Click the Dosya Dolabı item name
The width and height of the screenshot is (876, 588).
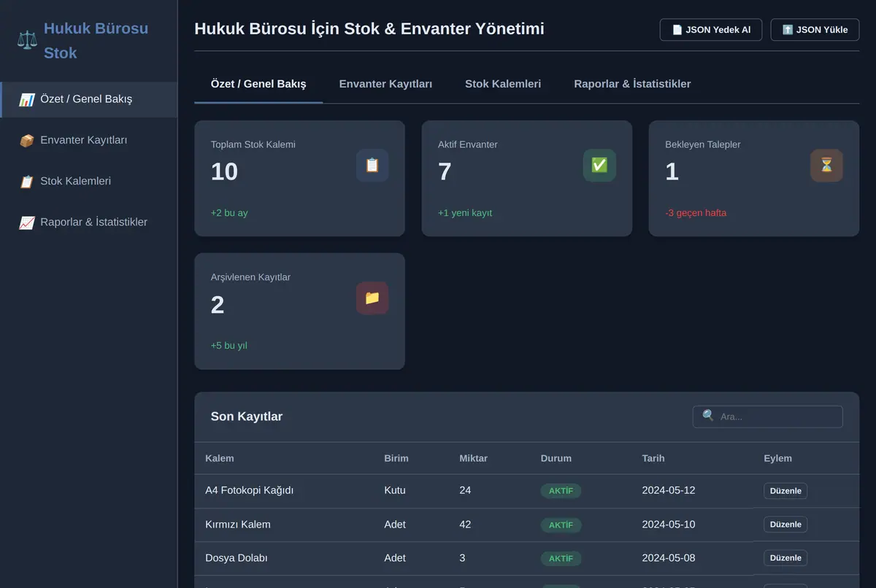coord(237,558)
